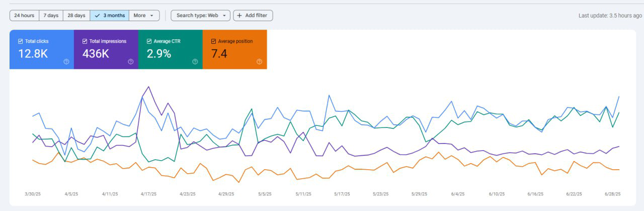Image resolution: width=644 pixels, height=211 pixels.
Task: Click the plus icon in Add filter
Action: pyautogui.click(x=239, y=16)
